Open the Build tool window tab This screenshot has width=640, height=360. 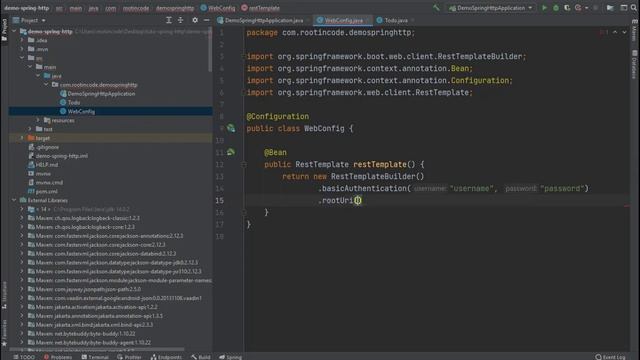tap(201, 357)
